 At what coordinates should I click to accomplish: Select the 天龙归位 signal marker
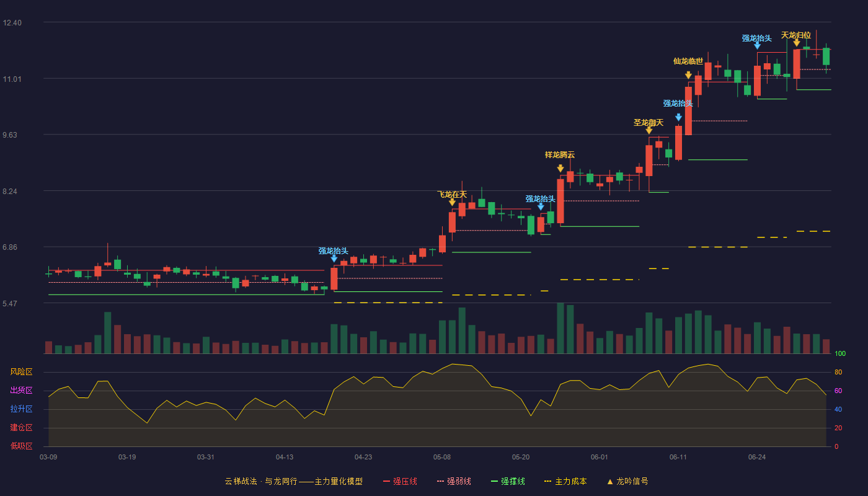(x=796, y=35)
